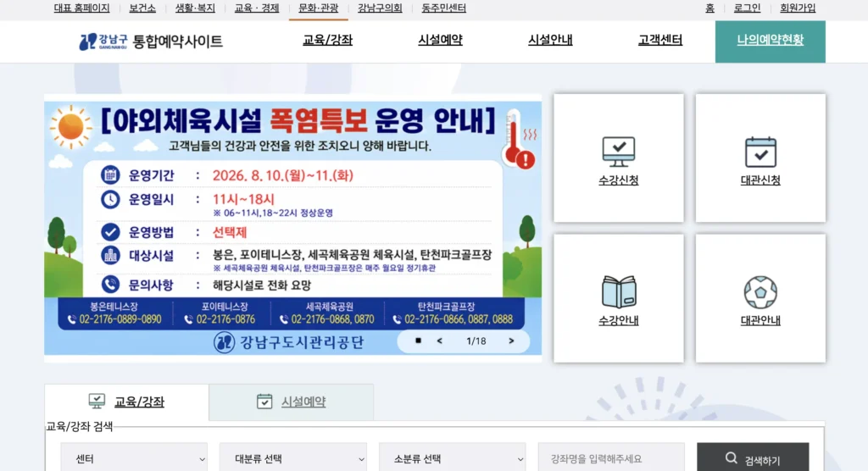Click the 홈 link at top right
Viewport: 868px width, 471px height.
coord(709,8)
